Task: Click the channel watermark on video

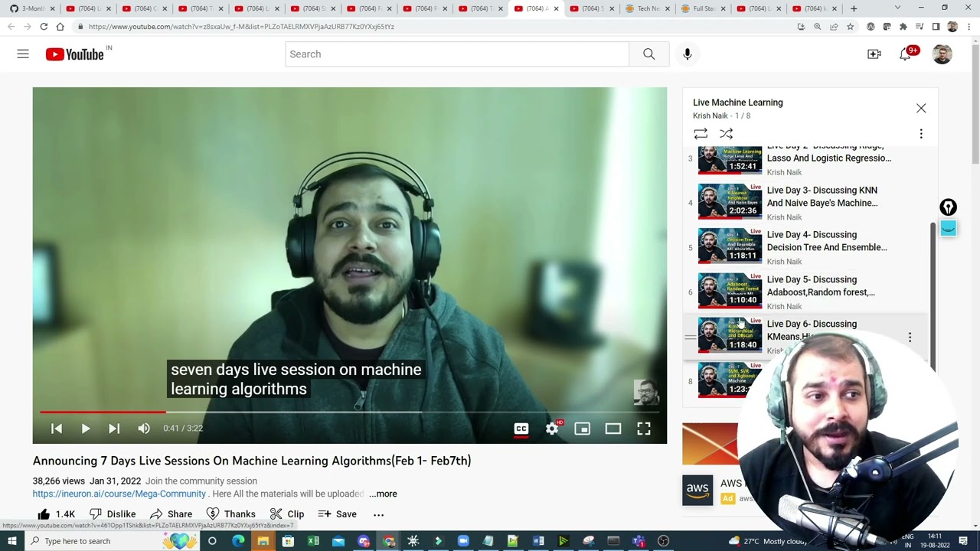Action: [x=646, y=393]
